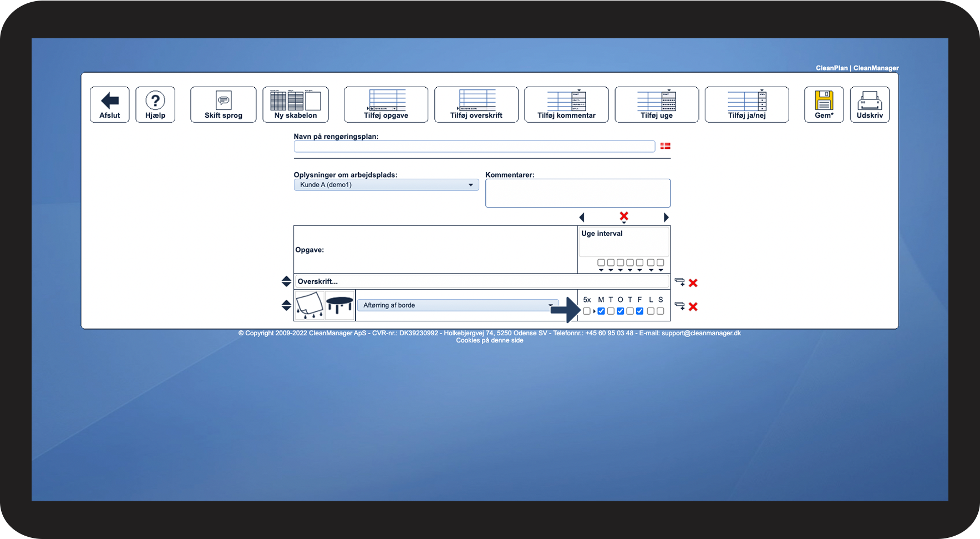980x539 pixels.
Task: Click inside the Kommentarer text area
Action: pyautogui.click(x=577, y=193)
